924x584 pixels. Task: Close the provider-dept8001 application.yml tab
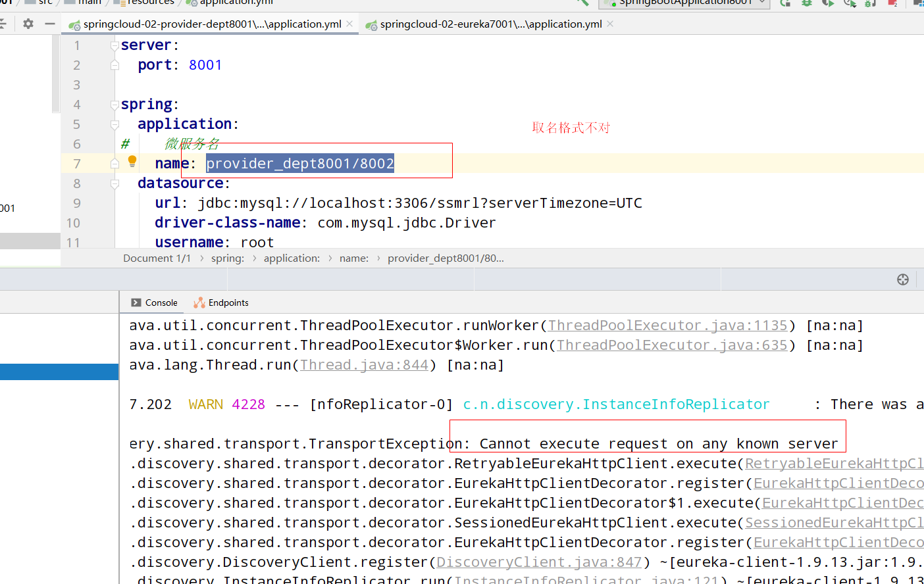pos(349,24)
